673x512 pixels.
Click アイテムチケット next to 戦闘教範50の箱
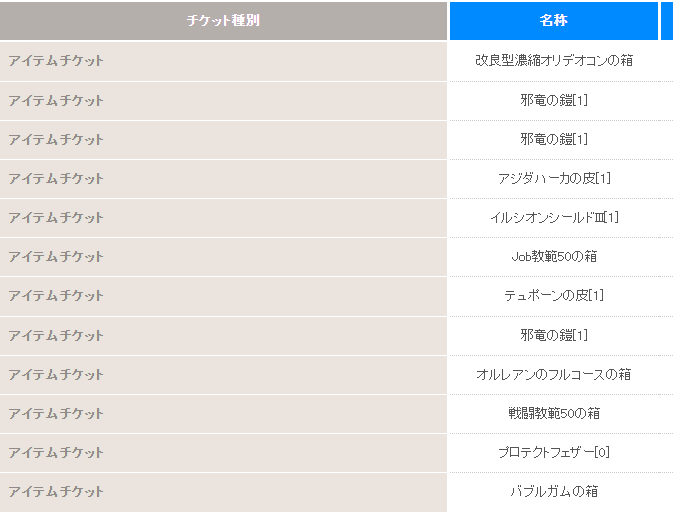coord(56,413)
